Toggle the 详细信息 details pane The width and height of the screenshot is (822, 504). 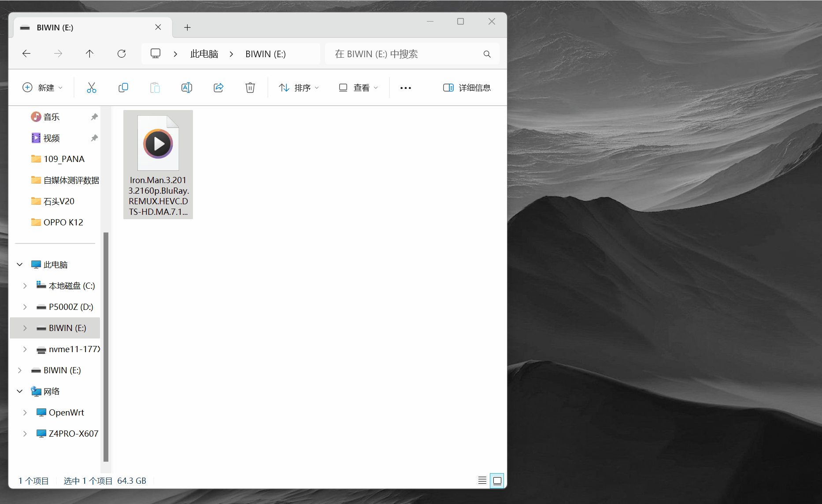point(467,88)
